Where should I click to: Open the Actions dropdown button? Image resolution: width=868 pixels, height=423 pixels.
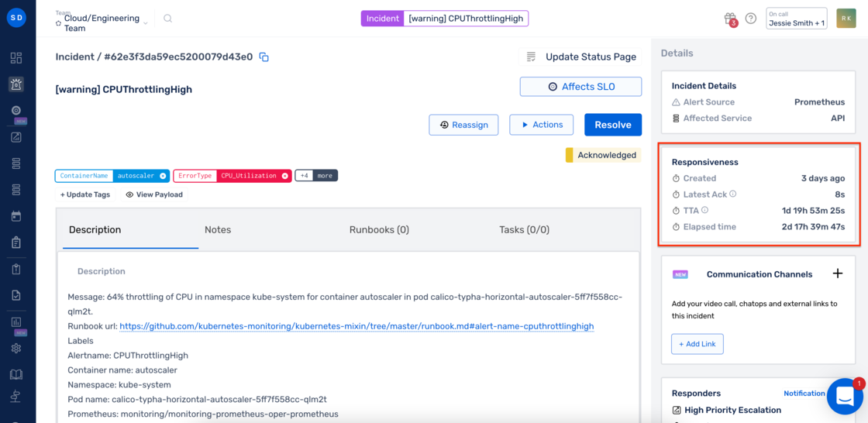click(543, 125)
